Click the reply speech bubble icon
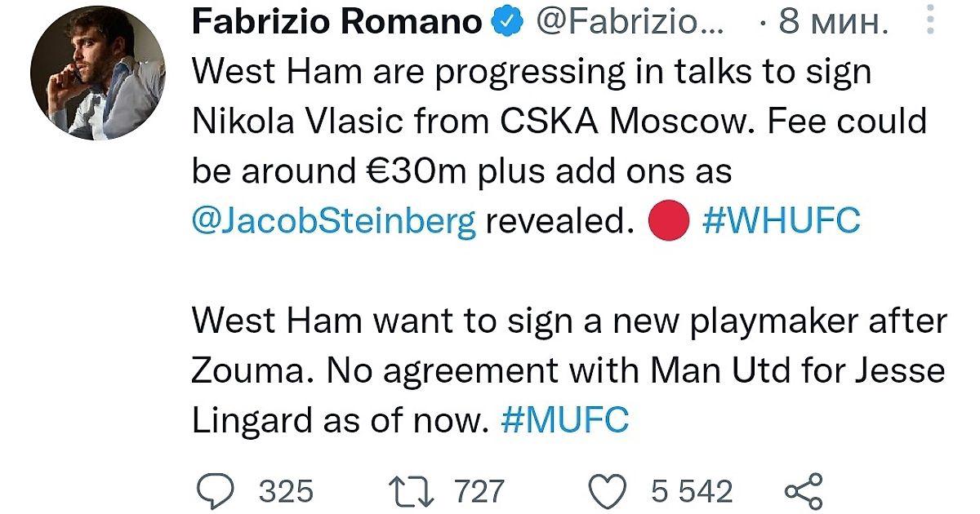The image size is (980, 514). coord(220,490)
